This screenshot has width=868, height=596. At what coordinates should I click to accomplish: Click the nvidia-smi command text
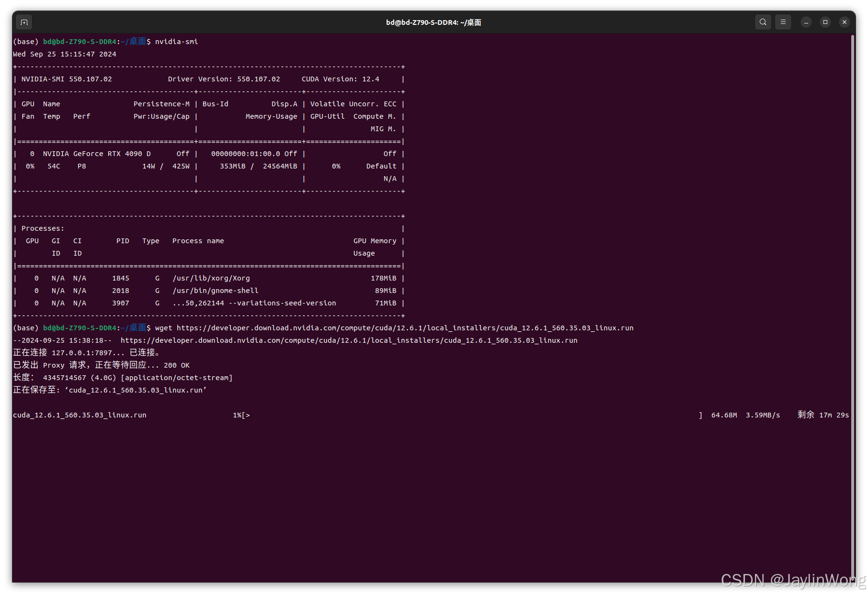[176, 42]
